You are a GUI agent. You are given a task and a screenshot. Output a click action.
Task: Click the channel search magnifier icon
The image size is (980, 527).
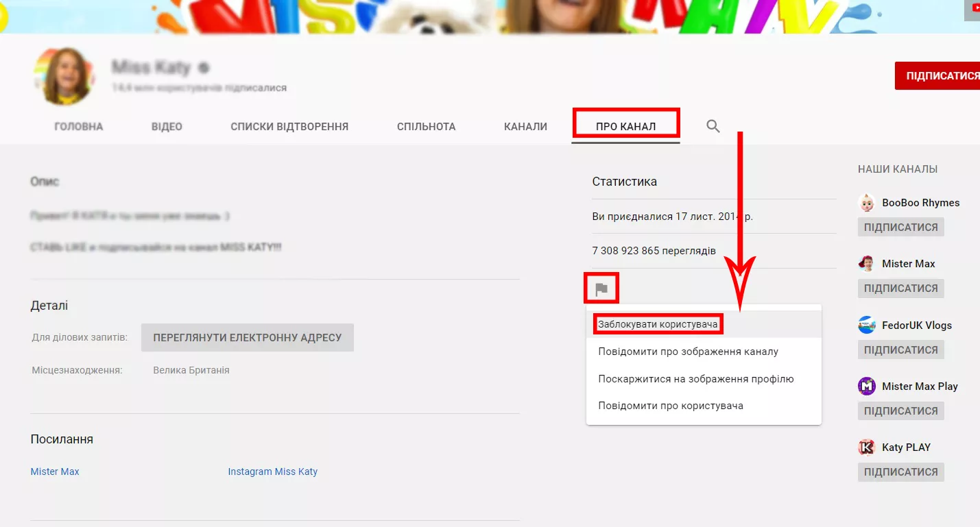click(713, 126)
